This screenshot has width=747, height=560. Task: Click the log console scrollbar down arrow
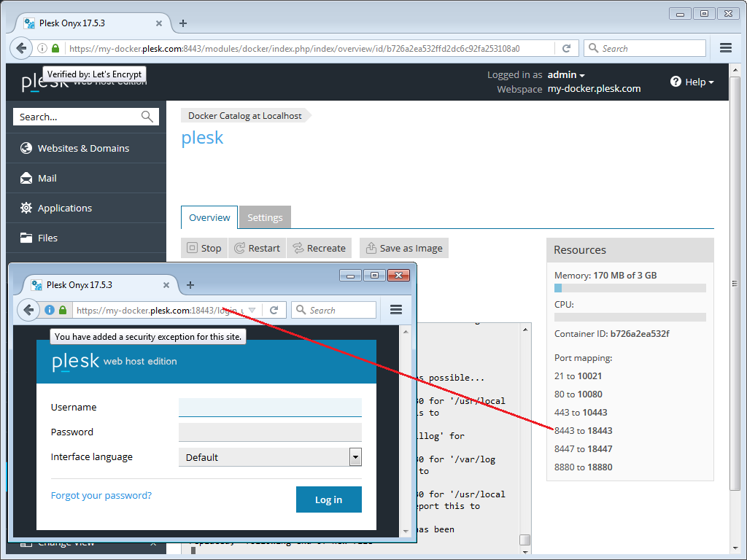point(525,553)
